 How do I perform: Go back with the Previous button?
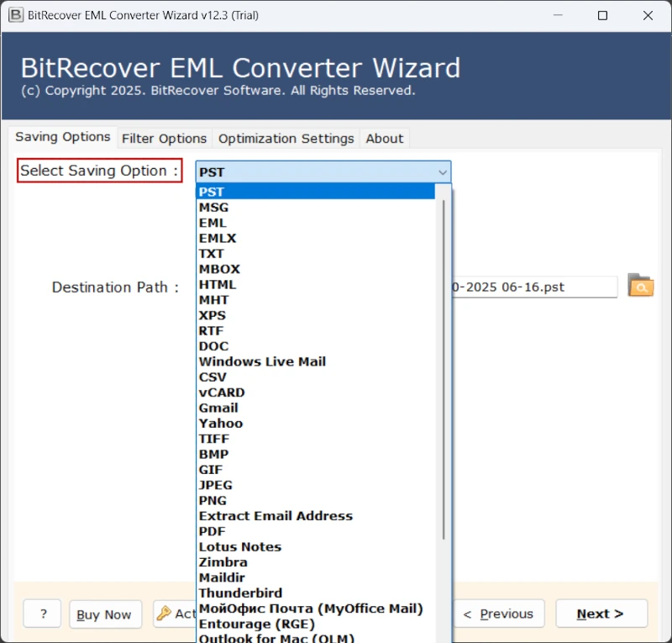(499, 614)
